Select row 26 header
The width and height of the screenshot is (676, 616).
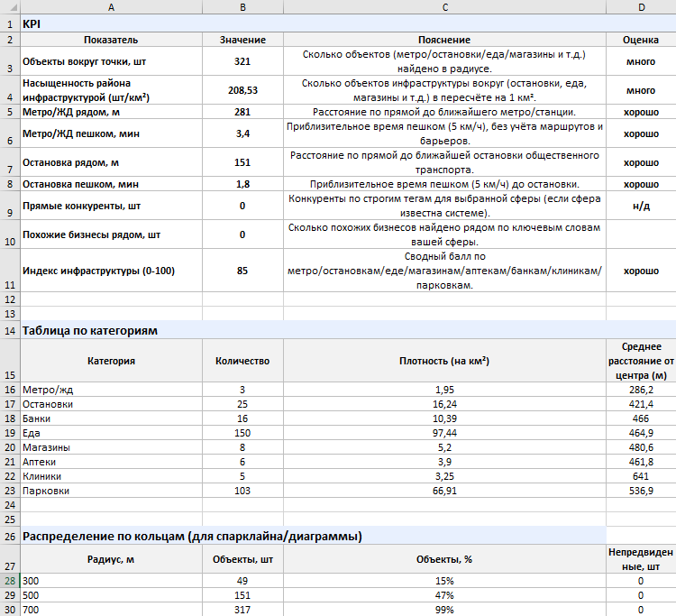[x=9, y=537]
